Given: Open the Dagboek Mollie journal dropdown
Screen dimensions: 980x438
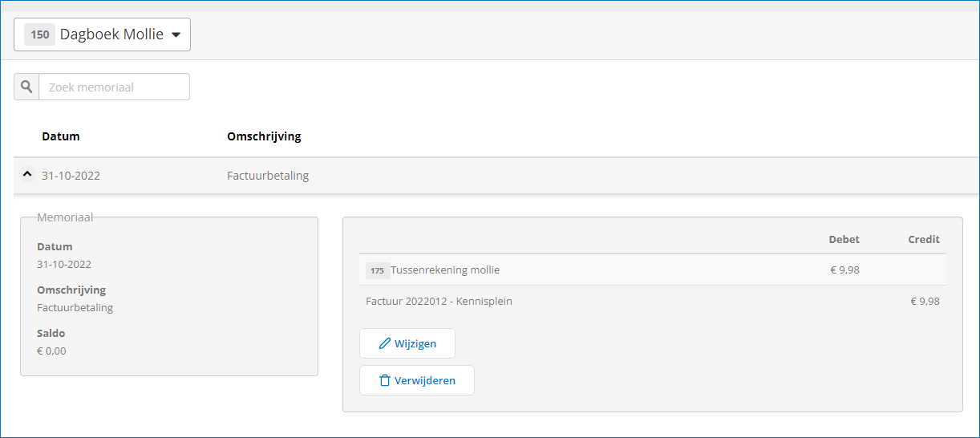Looking at the screenshot, I should click(x=102, y=34).
